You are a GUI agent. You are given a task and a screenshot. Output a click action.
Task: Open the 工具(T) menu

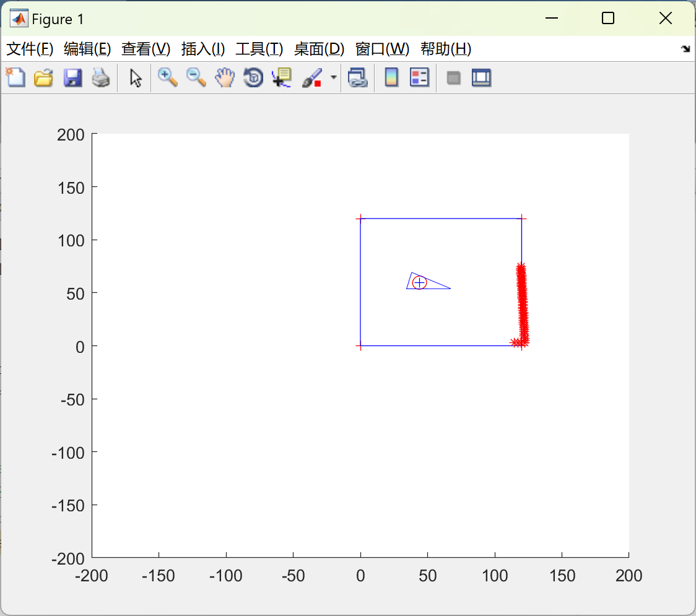[259, 49]
